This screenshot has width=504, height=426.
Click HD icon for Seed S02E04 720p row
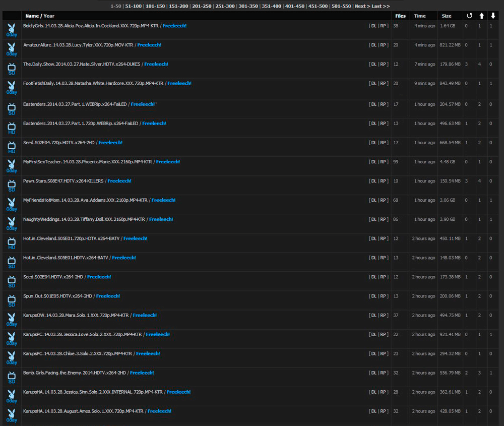coord(12,147)
